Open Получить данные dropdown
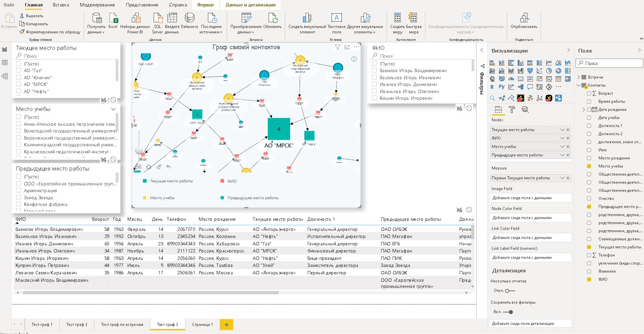Image resolution: width=644 pixels, height=334 pixels. point(96,23)
